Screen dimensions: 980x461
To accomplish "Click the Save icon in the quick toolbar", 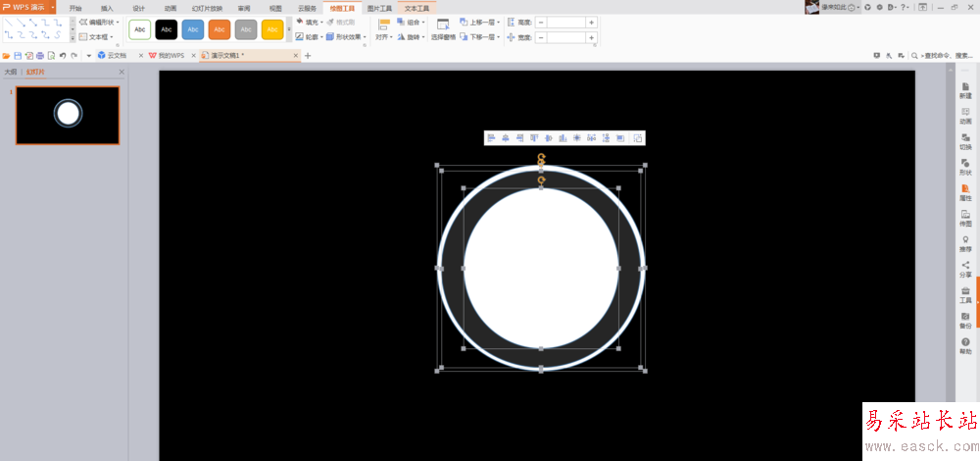I will 18,56.
